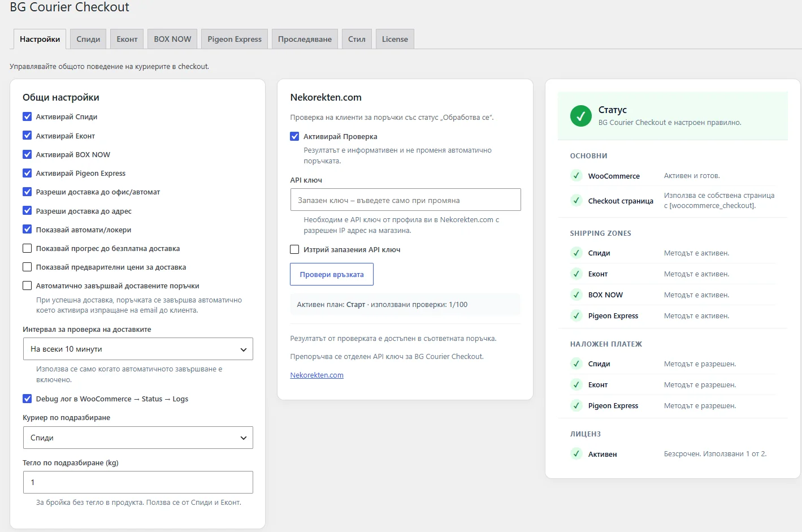
Task: Toggle Debug лог в WooCommerce checkbox
Action: tap(27, 399)
